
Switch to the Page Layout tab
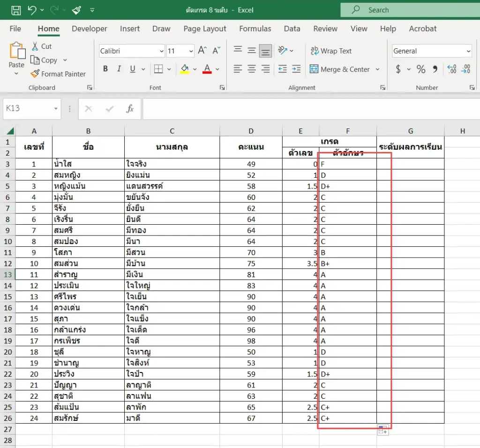[205, 29]
